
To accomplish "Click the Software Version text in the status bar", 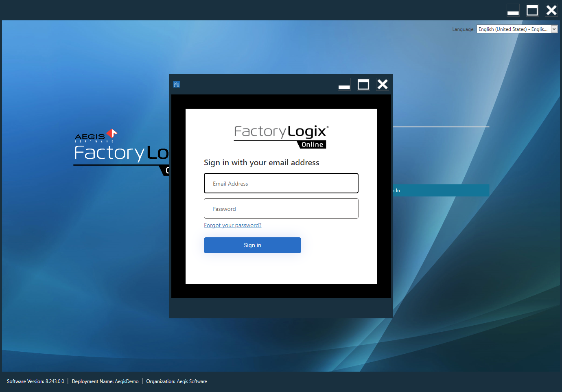I will coord(35,381).
